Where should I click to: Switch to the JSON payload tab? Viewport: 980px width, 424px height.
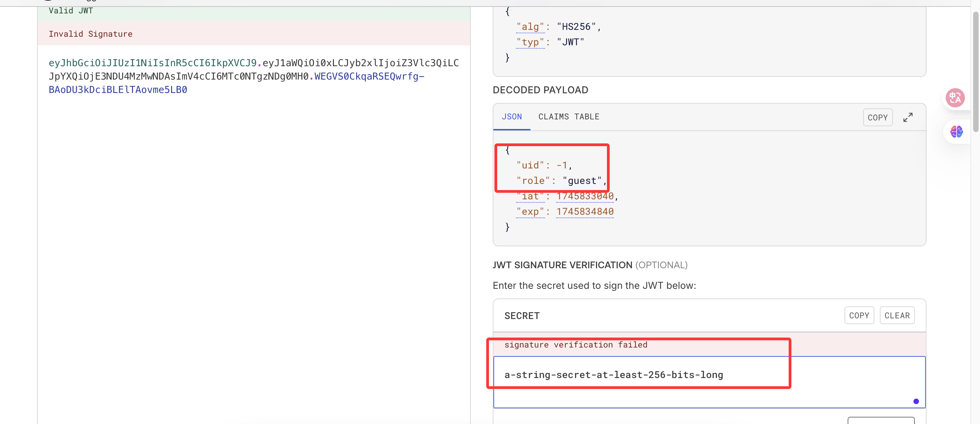(x=511, y=117)
